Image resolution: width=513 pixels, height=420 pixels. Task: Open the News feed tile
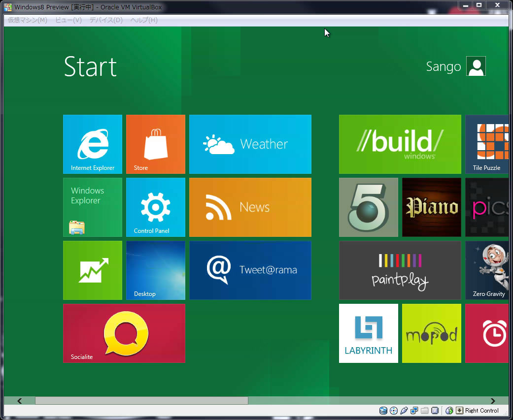(250, 207)
